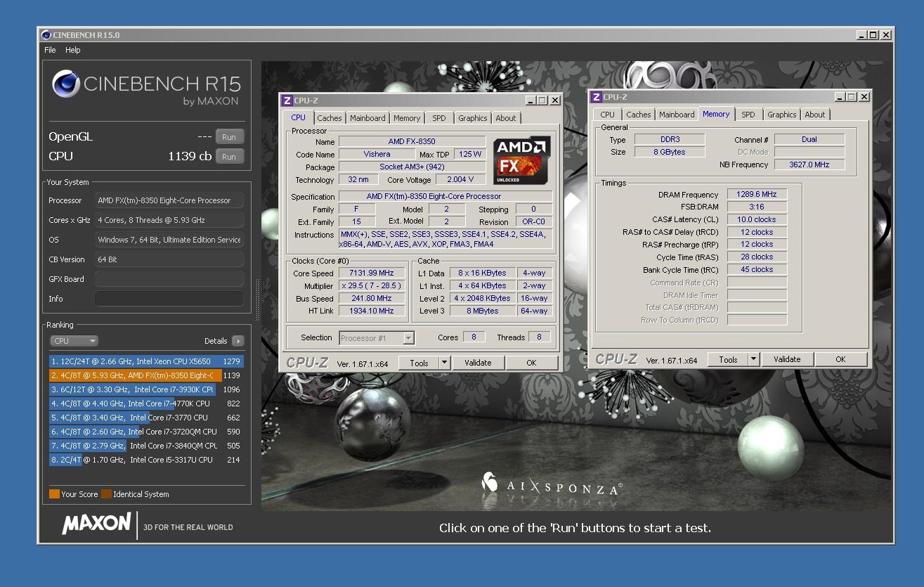Viewport: 924px width, 587px height.
Task: Click Core Voltage value 2.004 V
Action: 461,180
